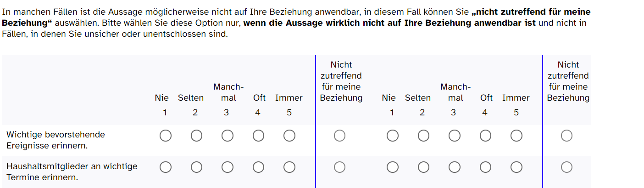Choose first 'Nicht zutreffend' option for Haushaltsmitglieder Termine
The height and width of the screenshot is (188, 644).
(x=339, y=167)
